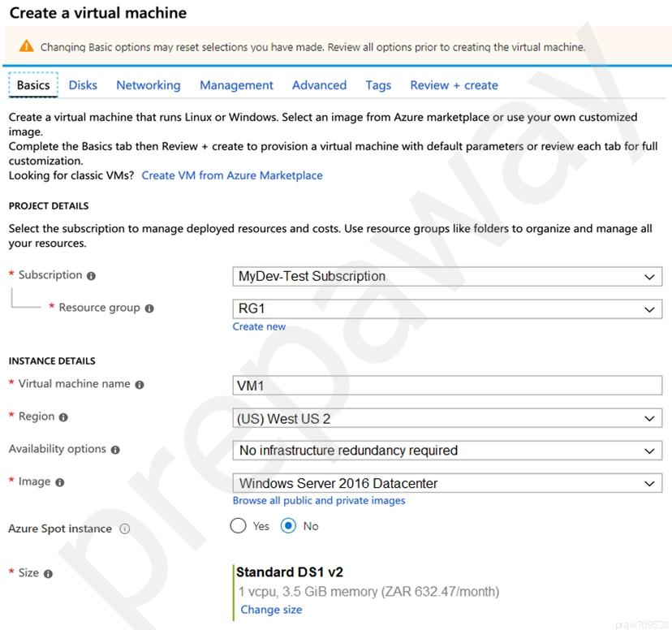Click the Virtual machine name info icon

[140, 385]
